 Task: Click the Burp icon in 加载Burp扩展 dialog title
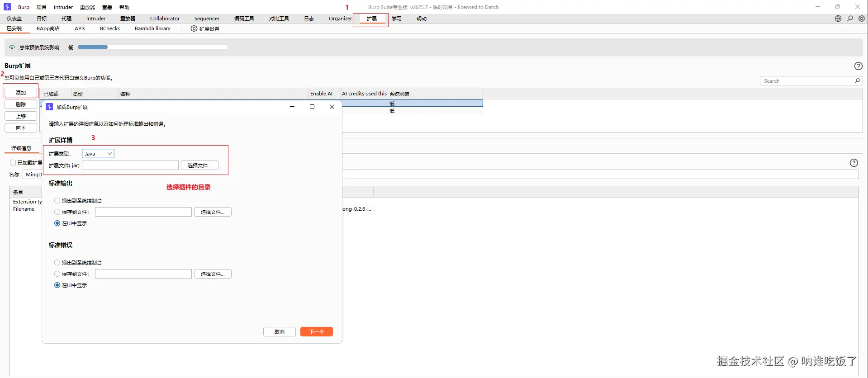click(x=49, y=107)
